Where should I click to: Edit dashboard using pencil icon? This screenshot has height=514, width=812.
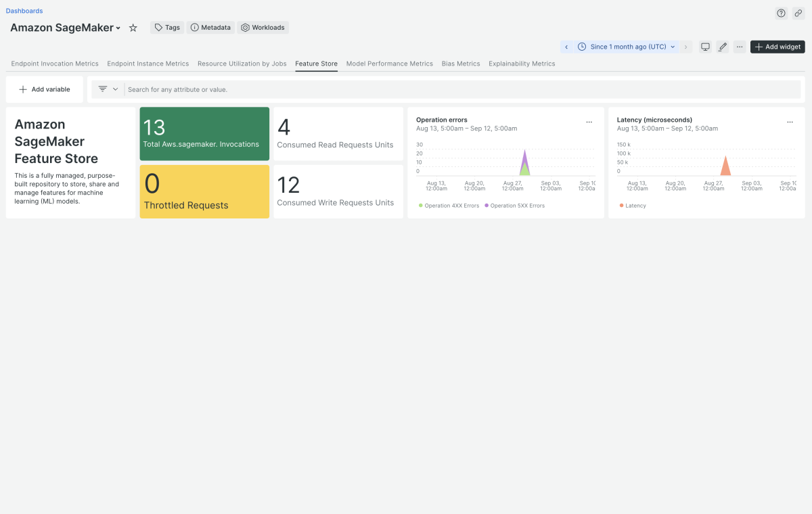(723, 47)
